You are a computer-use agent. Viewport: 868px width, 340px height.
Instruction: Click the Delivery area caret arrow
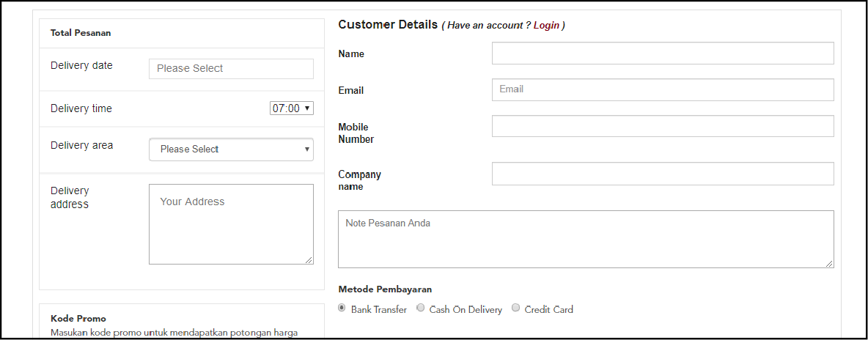coord(307,149)
